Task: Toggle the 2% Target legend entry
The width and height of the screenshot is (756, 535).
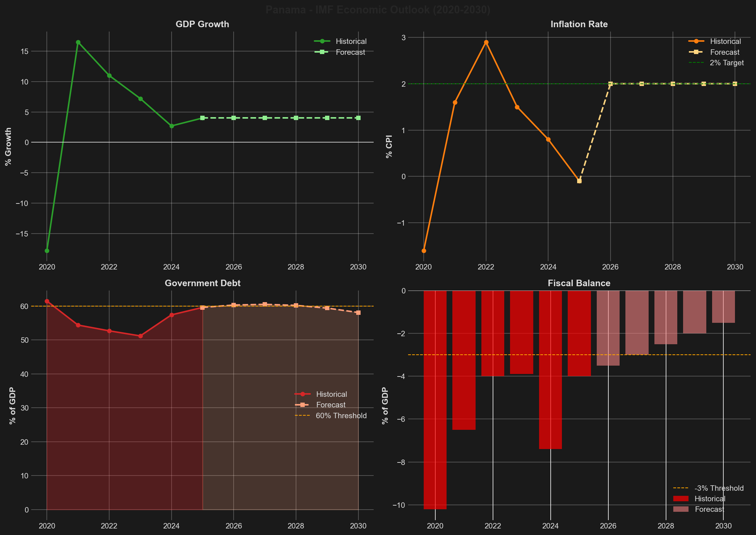Action: (x=697, y=62)
